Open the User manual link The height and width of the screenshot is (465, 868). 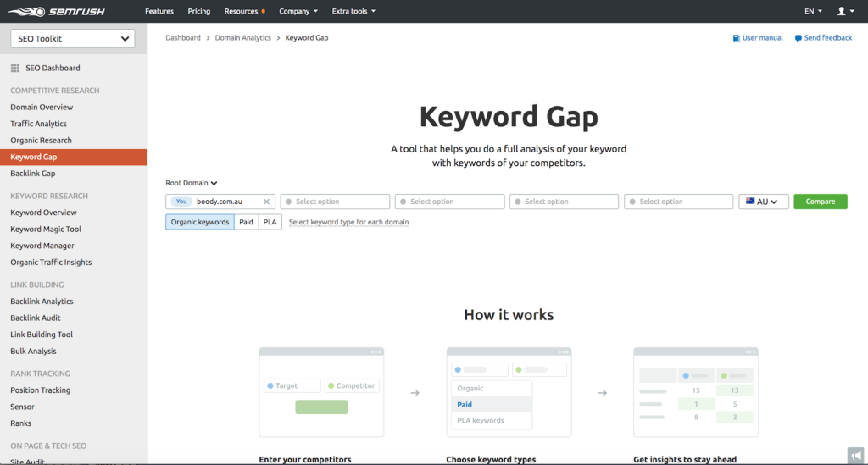[x=762, y=38]
